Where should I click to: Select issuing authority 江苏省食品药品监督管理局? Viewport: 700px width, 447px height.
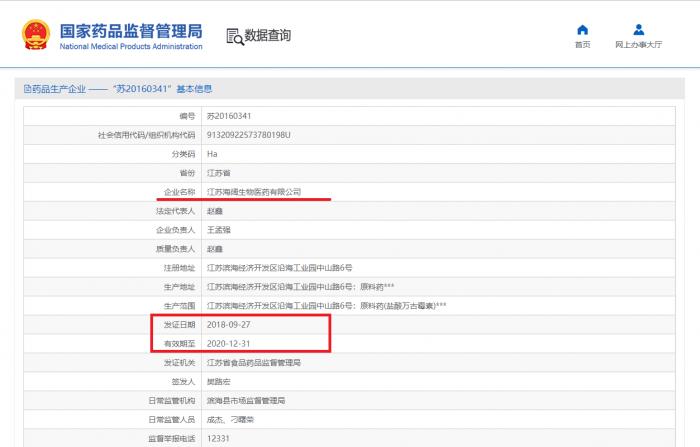[253, 363]
